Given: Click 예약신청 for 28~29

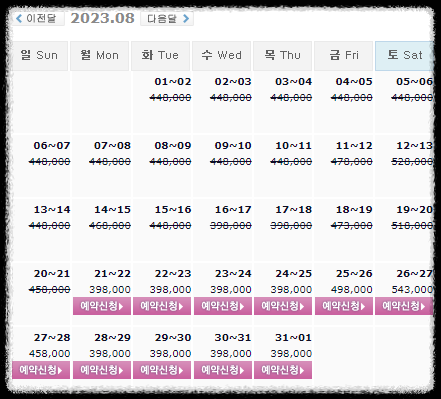Looking at the screenshot, I should click(x=102, y=370).
